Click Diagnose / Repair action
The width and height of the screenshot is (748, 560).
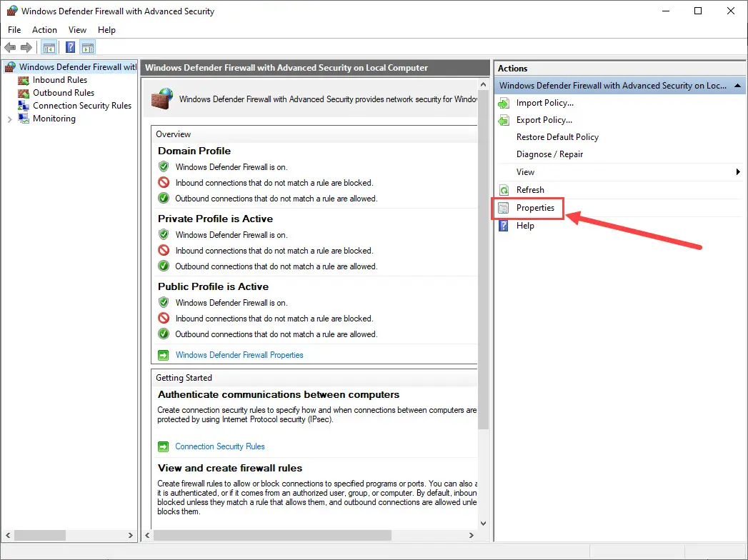[x=549, y=154]
